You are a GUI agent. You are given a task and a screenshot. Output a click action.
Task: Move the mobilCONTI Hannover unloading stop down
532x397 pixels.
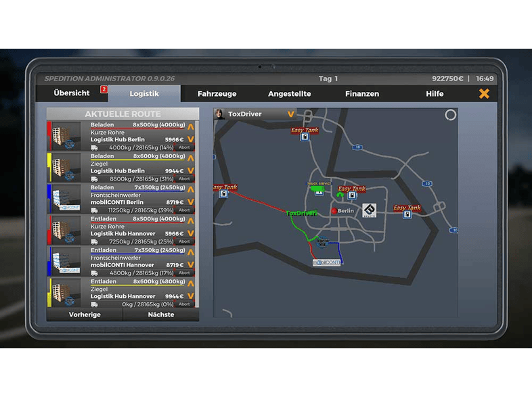point(191,265)
